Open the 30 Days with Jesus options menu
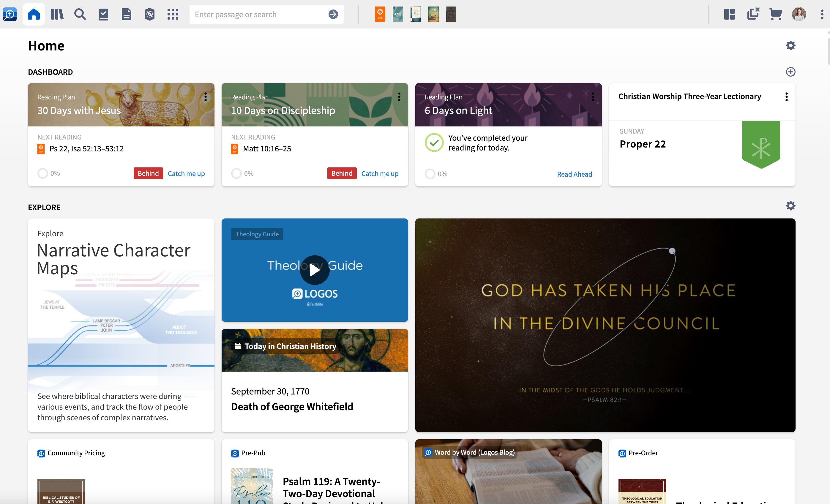The height and width of the screenshot is (504, 830). point(206,97)
